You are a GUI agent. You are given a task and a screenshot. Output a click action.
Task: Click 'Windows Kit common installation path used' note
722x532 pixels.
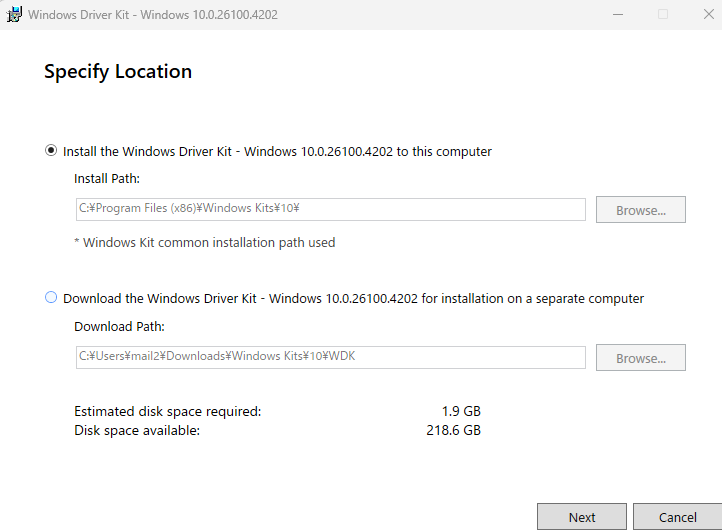pos(204,242)
